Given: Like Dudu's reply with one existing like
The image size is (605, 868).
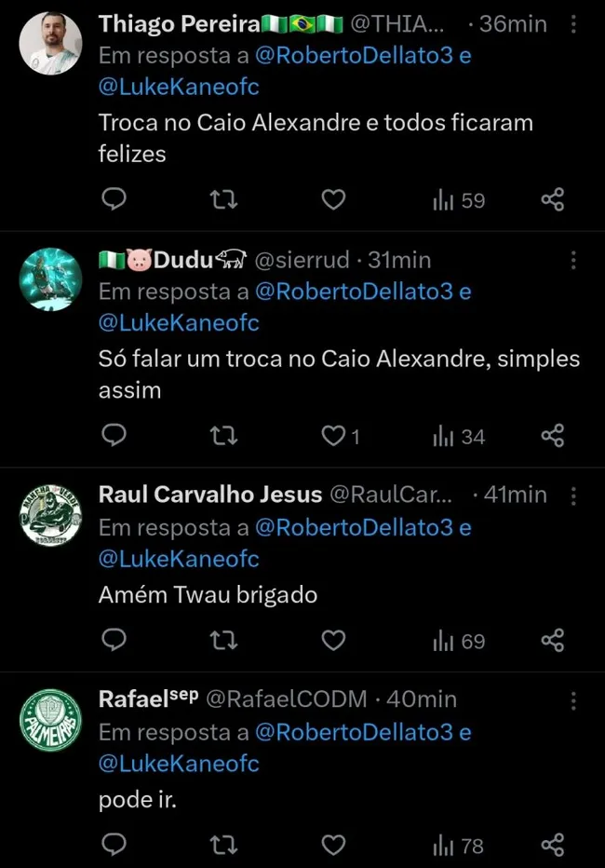Looking at the screenshot, I should (x=332, y=435).
